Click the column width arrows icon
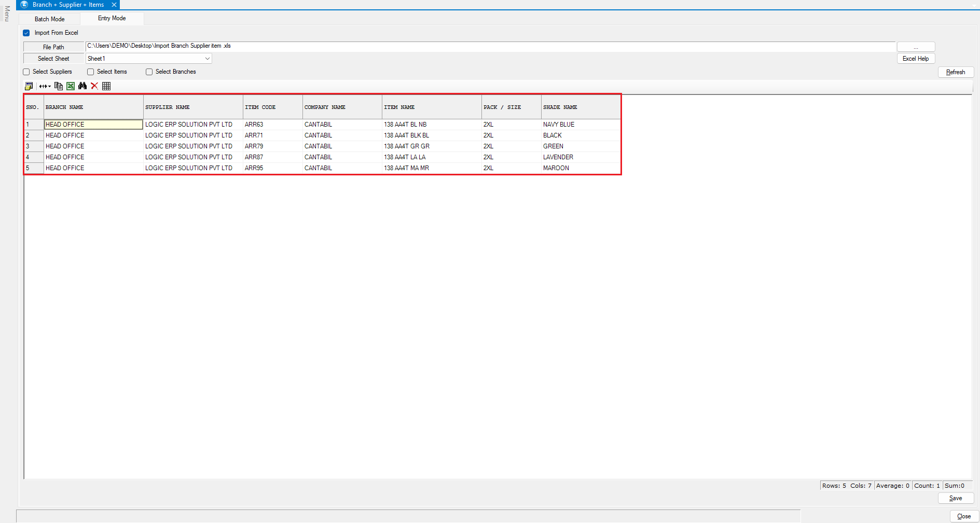Screen dimensions: 980x523 45,86
